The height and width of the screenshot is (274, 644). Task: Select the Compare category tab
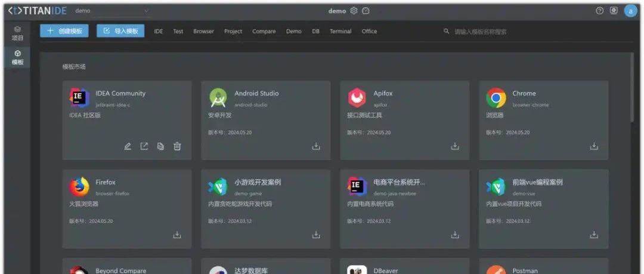pos(264,31)
